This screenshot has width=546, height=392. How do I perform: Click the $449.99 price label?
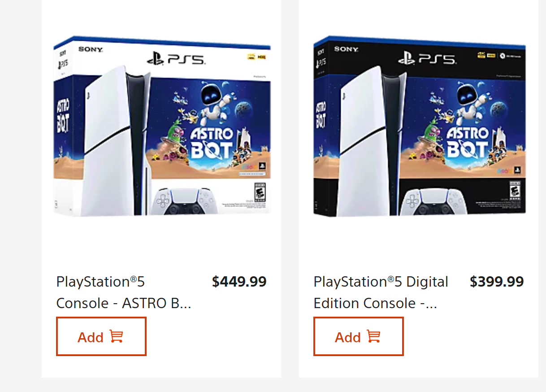coord(239,282)
